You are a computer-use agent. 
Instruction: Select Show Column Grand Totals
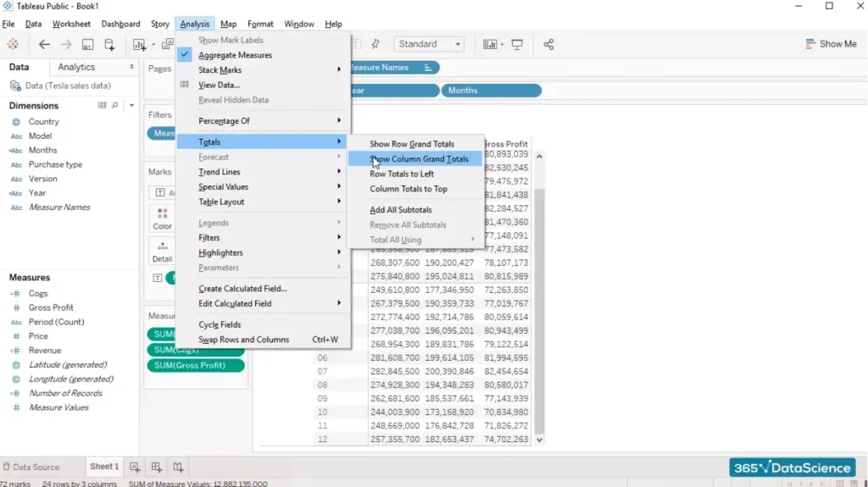419,159
